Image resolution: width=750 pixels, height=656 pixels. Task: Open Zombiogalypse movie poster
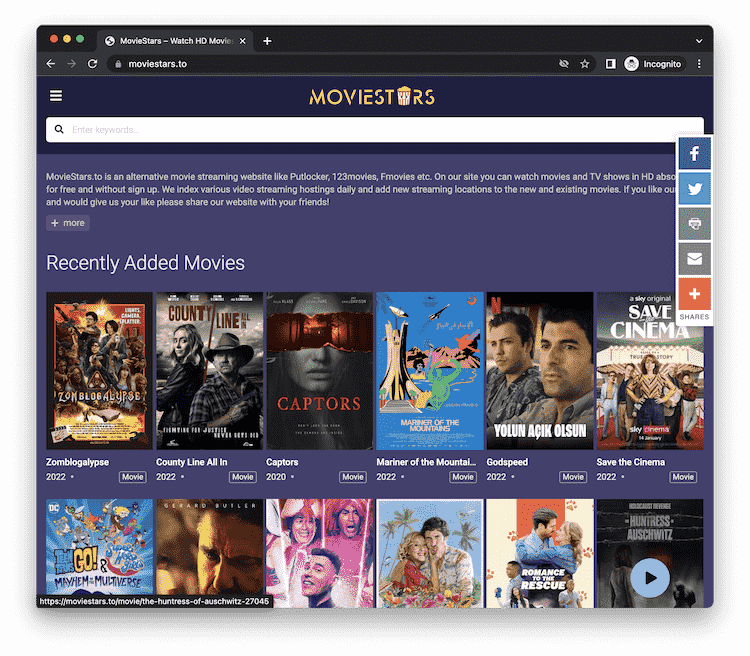tap(99, 371)
